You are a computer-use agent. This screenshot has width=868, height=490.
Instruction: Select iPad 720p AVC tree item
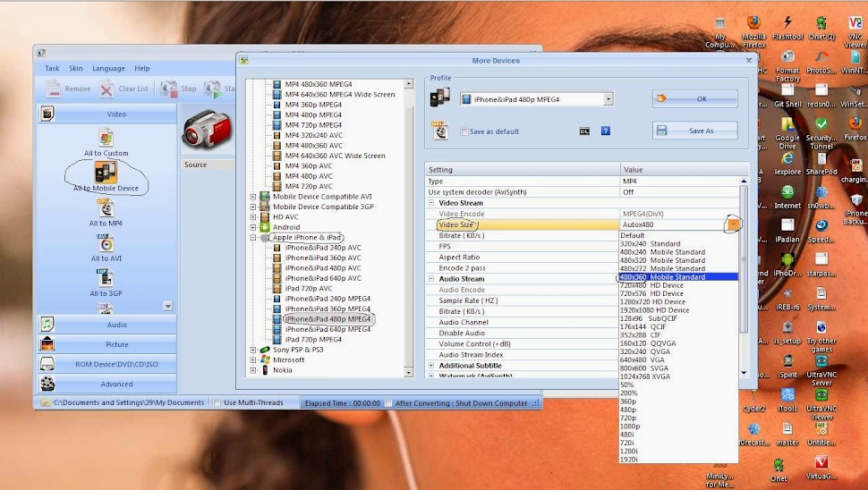point(309,289)
